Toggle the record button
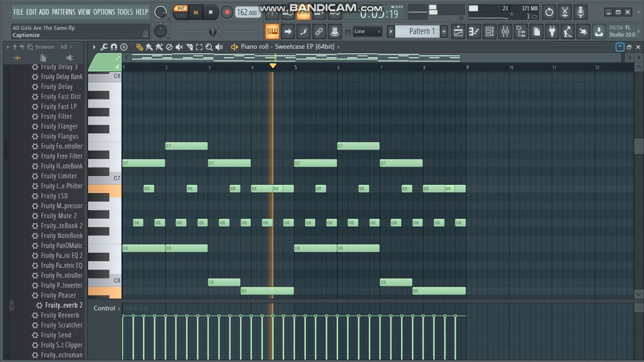Screen dimensions: 644x362 click(x=227, y=12)
